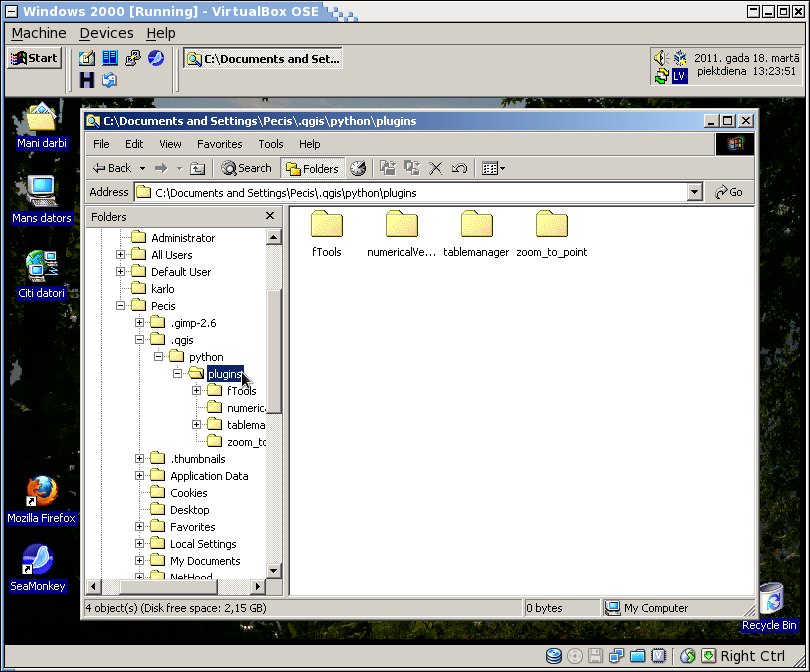The height and width of the screenshot is (672, 810).
Task: Click the volume speaker tray icon
Action: [661, 57]
